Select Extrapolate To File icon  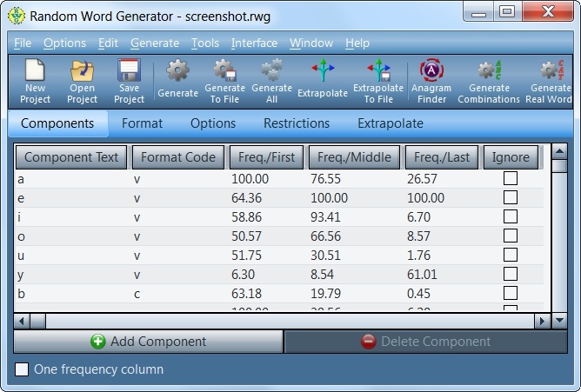click(x=378, y=81)
